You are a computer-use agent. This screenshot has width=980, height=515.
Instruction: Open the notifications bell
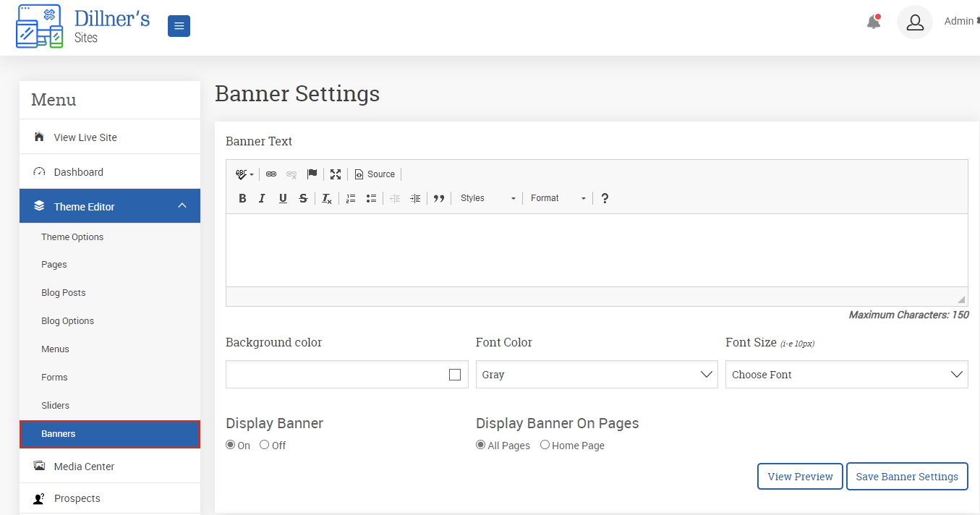[874, 22]
